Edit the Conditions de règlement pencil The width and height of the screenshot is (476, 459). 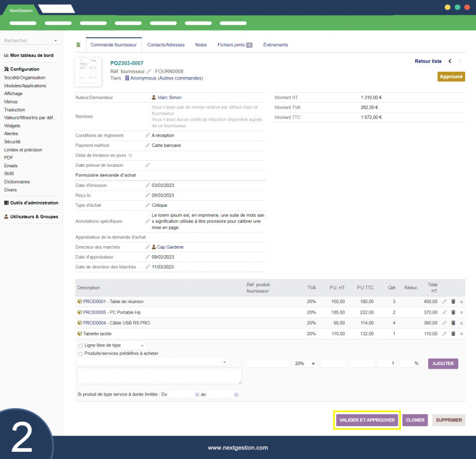pyautogui.click(x=148, y=135)
